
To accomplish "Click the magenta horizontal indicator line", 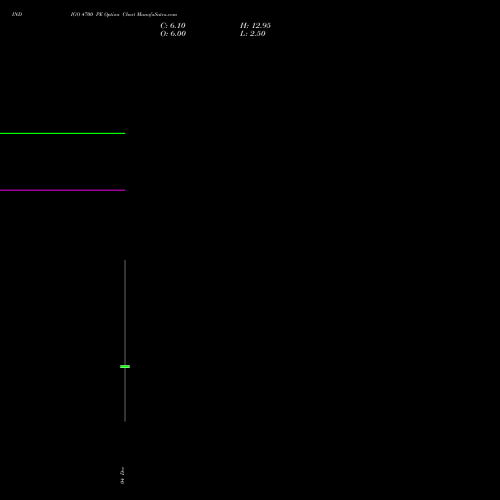I will (62, 190).
